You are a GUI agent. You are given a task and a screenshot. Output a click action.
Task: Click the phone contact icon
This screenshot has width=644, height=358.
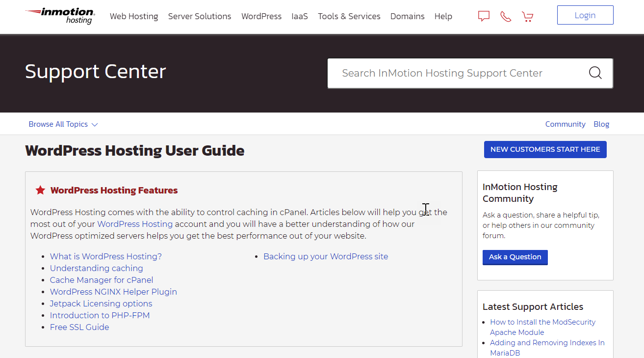pyautogui.click(x=506, y=16)
